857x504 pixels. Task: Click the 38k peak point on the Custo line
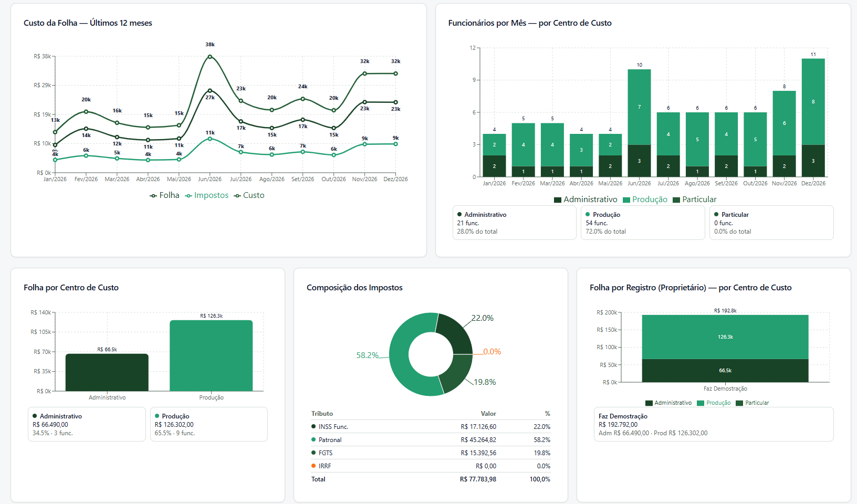[x=210, y=57]
